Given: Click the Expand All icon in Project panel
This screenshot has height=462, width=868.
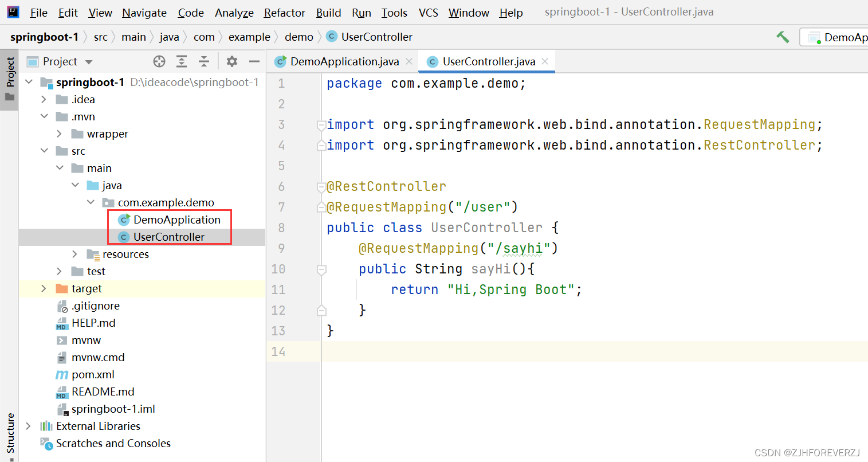Looking at the screenshot, I should [x=182, y=61].
